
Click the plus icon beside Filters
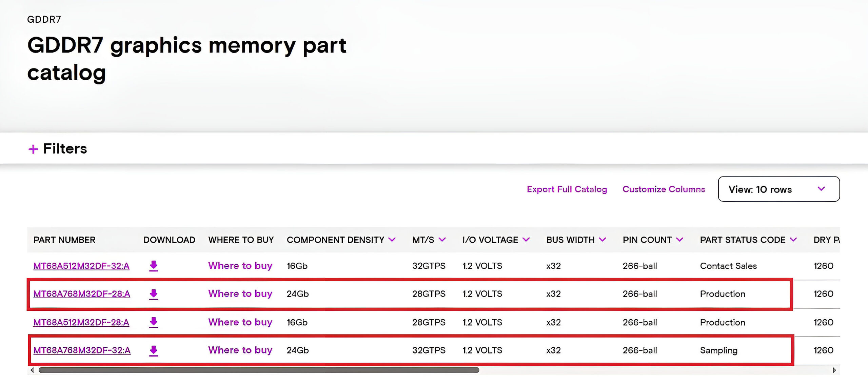point(33,149)
